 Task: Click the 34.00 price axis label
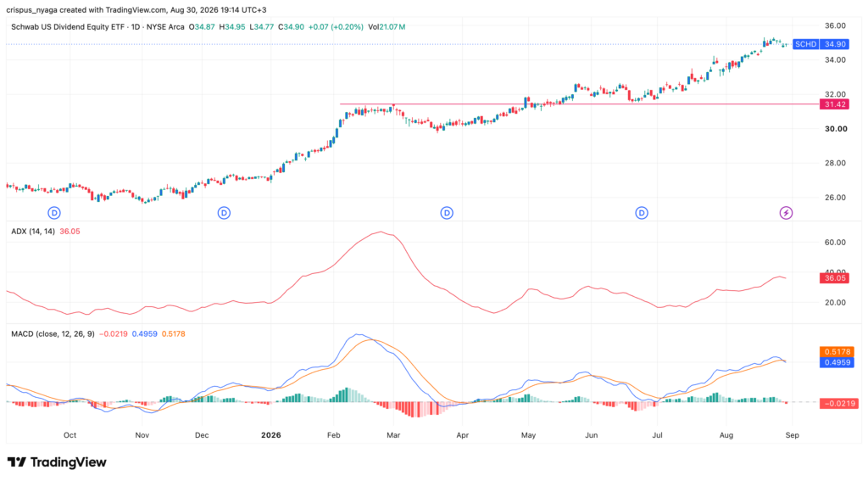835,60
